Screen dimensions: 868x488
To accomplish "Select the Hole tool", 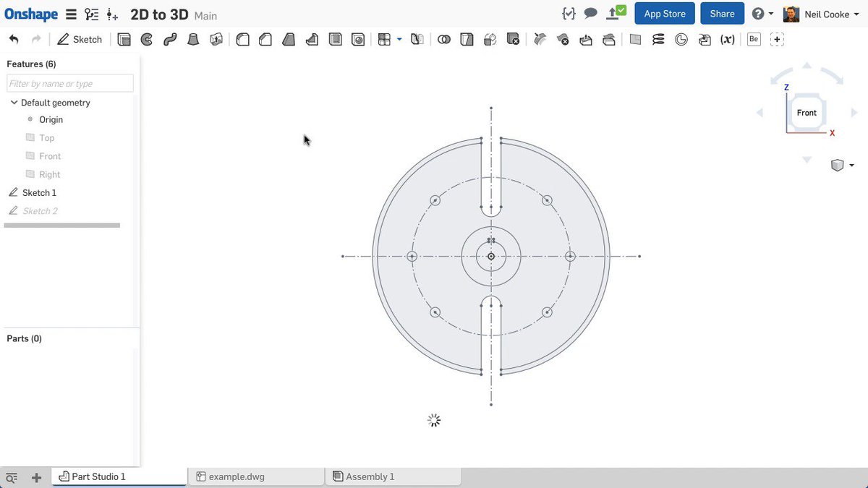I will [x=358, y=40].
